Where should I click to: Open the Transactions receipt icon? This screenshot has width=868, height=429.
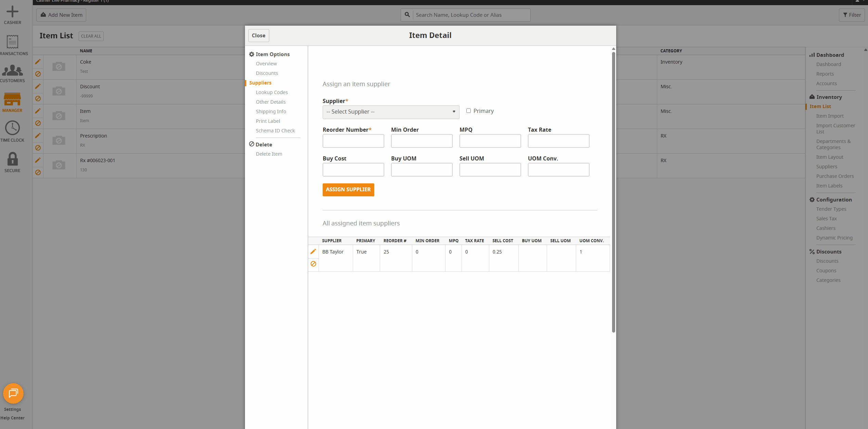(12, 42)
